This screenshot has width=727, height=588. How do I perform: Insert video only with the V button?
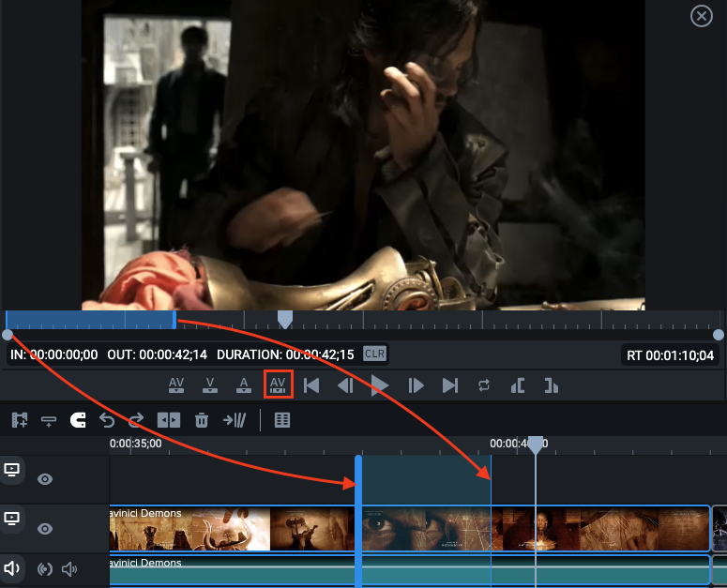pyautogui.click(x=210, y=385)
